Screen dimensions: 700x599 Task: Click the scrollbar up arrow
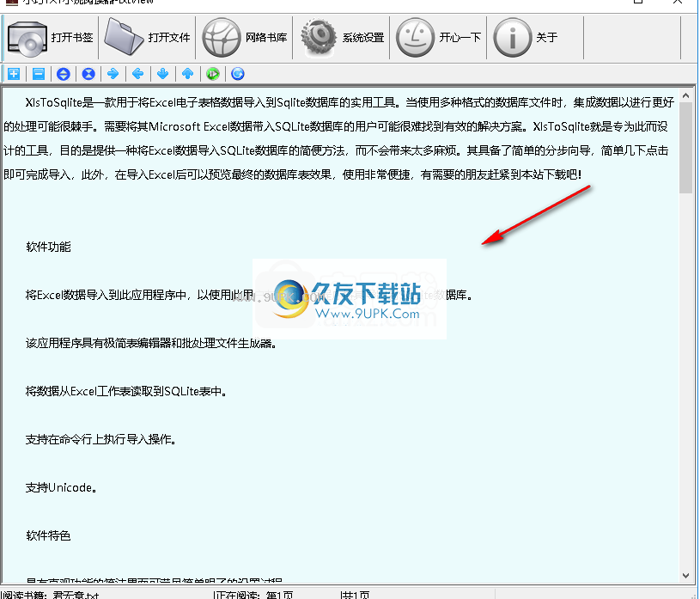686,95
